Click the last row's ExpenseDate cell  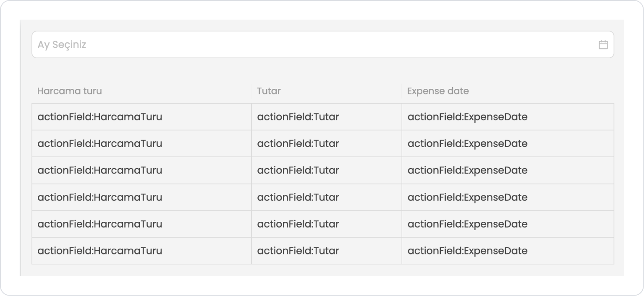point(467,251)
